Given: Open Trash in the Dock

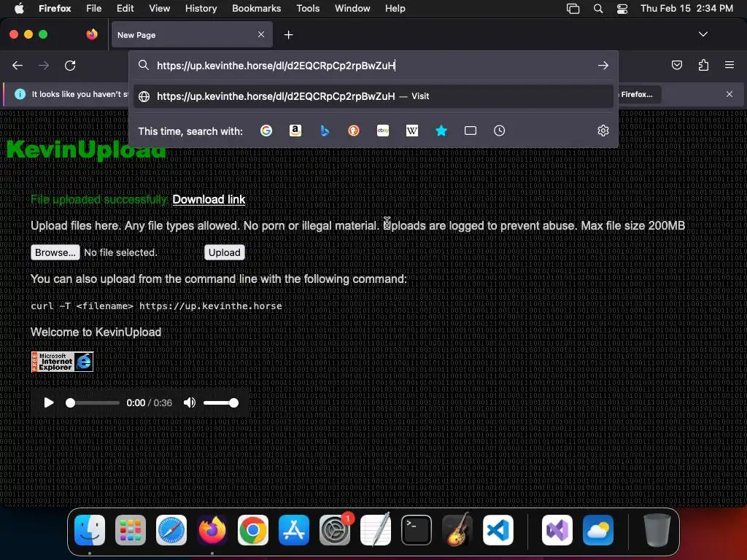Looking at the screenshot, I should coord(657,530).
